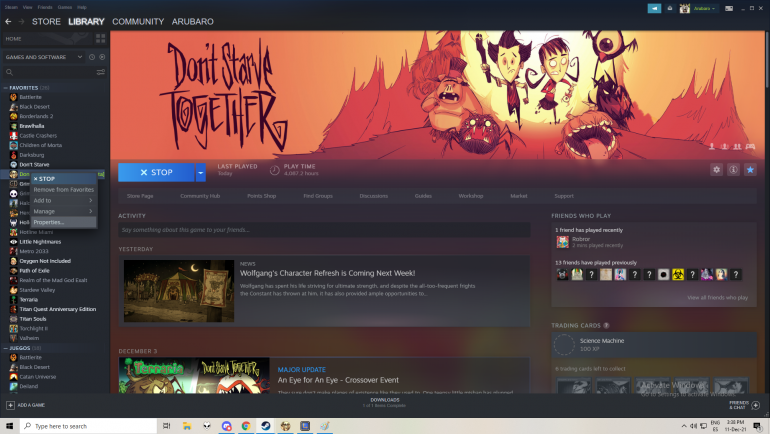Show game info icon

pyautogui.click(x=733, y=170)
